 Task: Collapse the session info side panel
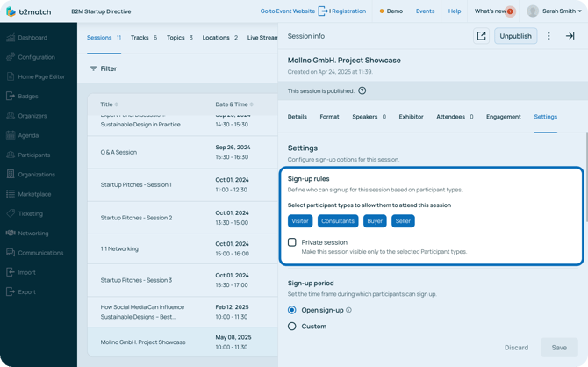tap(570, 36)
